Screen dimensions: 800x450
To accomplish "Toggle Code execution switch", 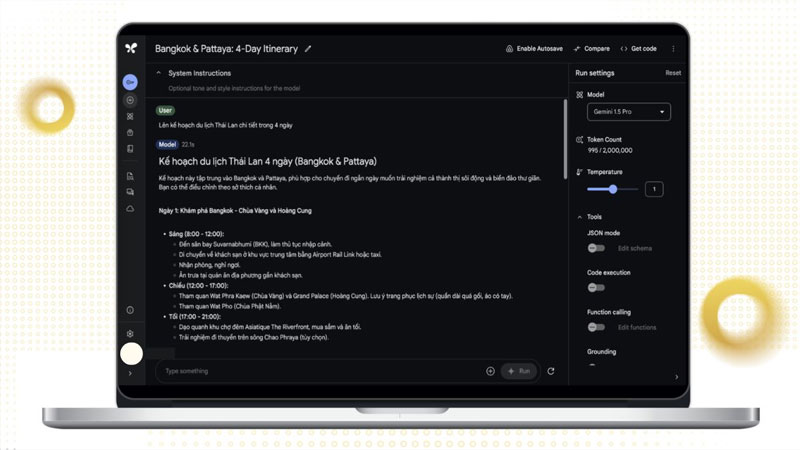I will pyautogui.click(x=596, y=288).
